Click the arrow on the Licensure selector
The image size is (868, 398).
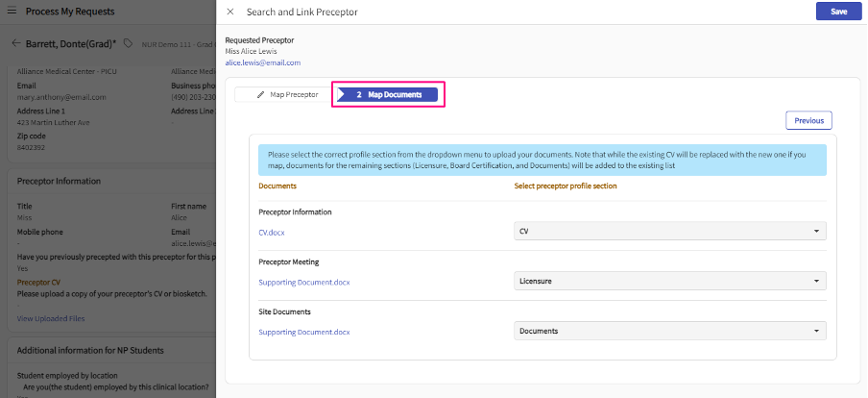click(x=815, y=282)
